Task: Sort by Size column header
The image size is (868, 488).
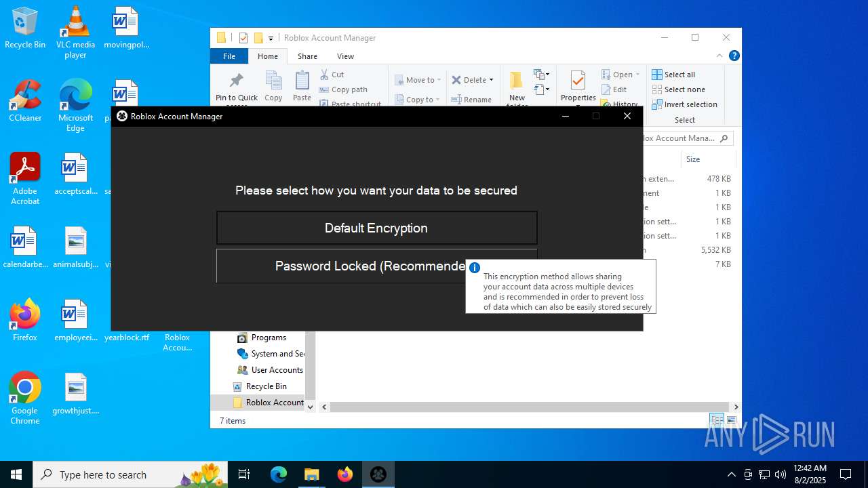Action: click(x=708, y=159)
